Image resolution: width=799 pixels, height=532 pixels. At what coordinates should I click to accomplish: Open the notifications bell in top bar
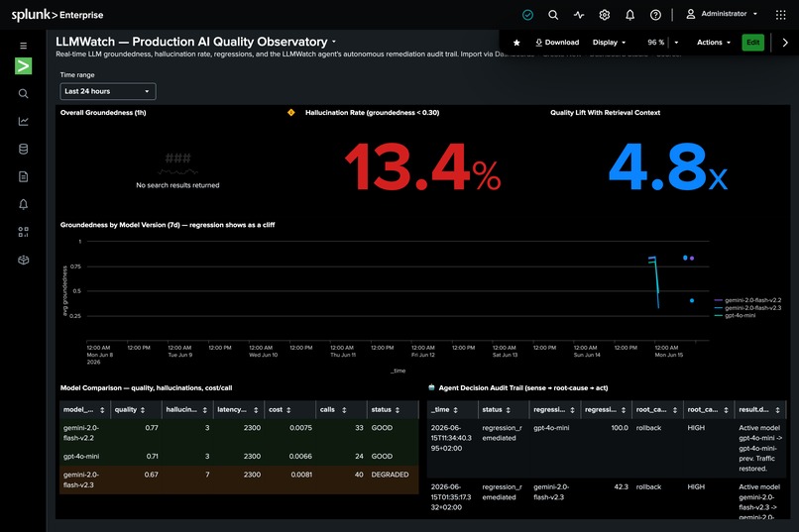(x=629, y=15)
